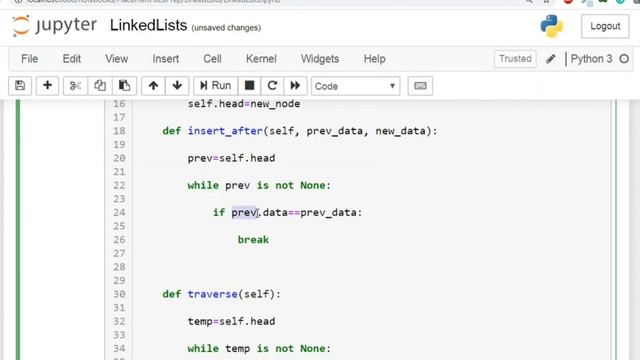The height and width of the screenshot is (360, 640).
Task: Click highlighted 'prev' on line 24
Action: [x=244, y=213]
